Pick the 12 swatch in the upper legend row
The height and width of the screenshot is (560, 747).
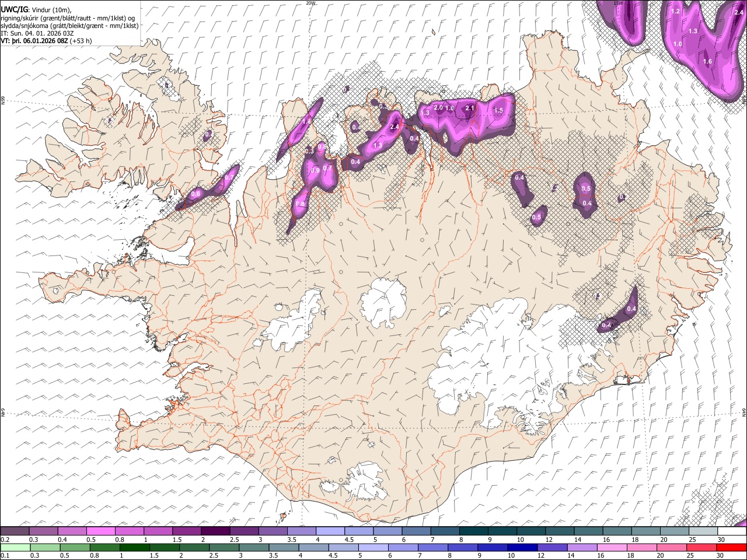(x=560, y=531)
